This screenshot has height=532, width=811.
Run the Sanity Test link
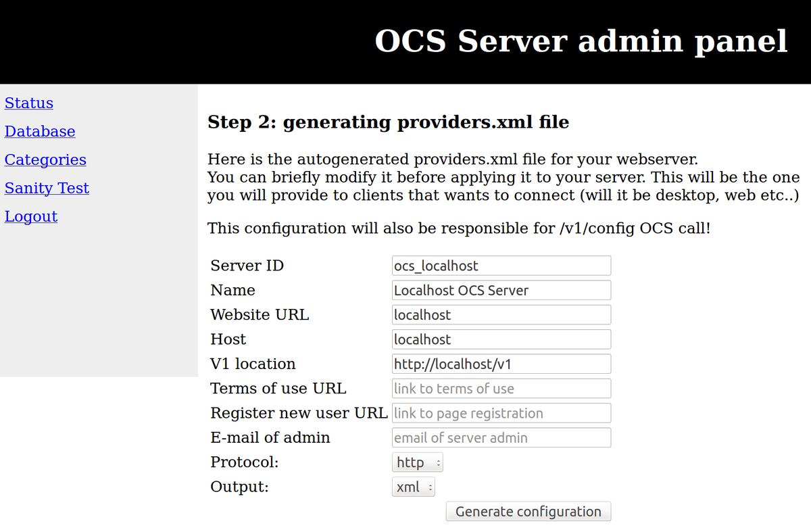[47, 189]
